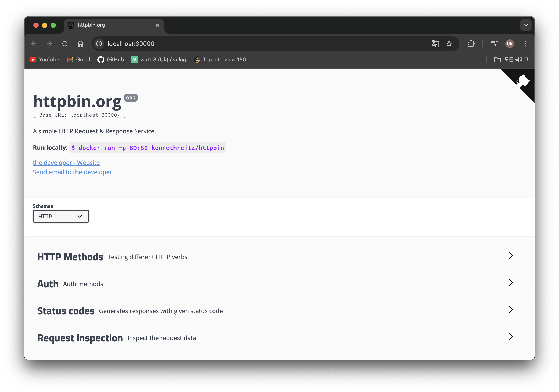The image size is (559, 392).
Task: Open the extensions puzzle icon
Action: [471, 44]
